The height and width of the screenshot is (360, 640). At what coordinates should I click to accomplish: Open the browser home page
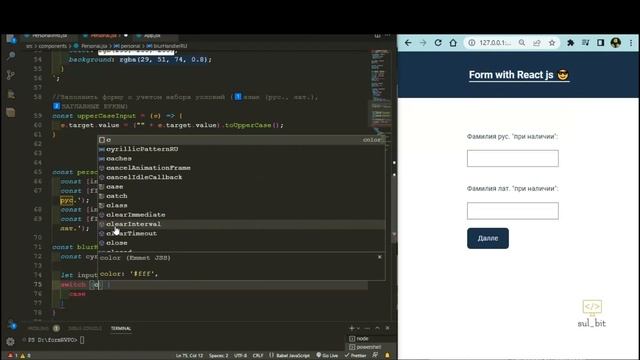click(x=453, y=42)
